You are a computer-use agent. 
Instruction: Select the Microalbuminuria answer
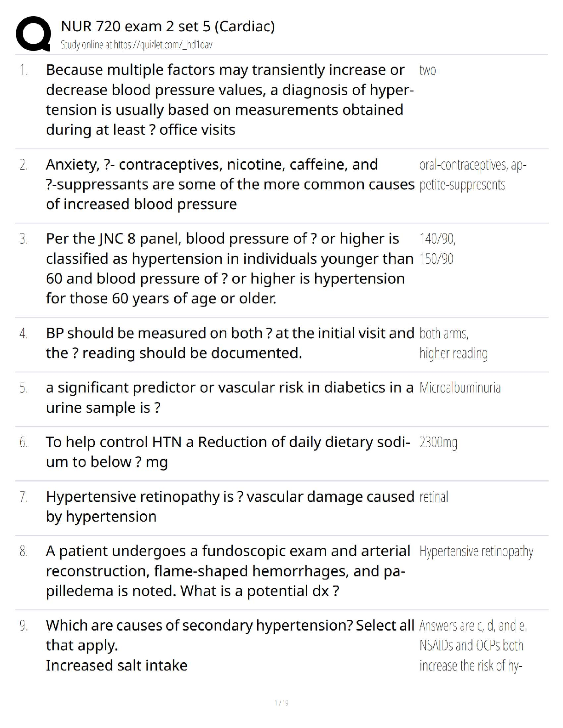pyautogui.click(x=460, y=388)
